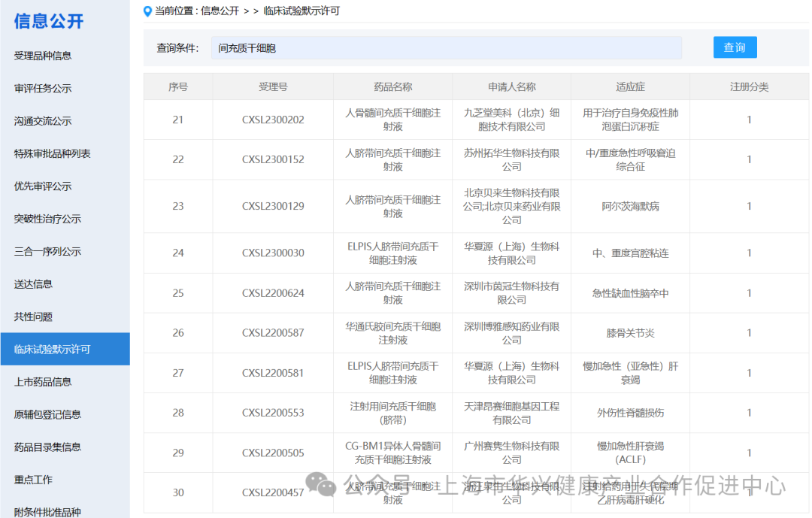Screen dimensions: 812x518
Task: Open 上市药品信息 in the sidebar
Action: pyautogui.click(x=43, y=382)
